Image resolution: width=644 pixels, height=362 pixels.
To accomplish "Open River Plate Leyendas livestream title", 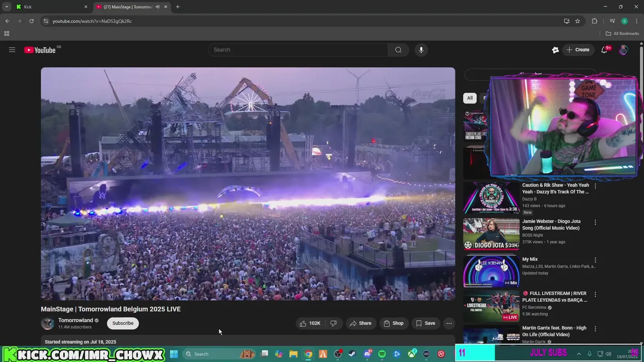I will pyautogui.click(x=555, y=297).
